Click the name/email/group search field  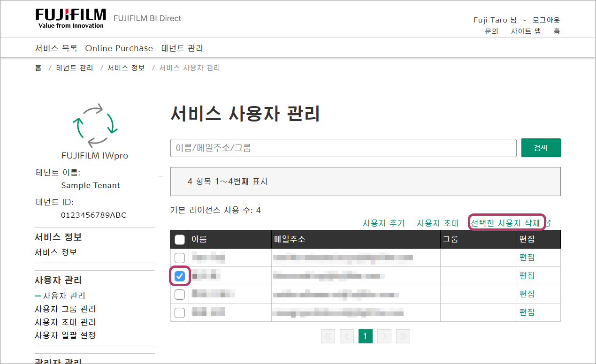click(343, 148)
